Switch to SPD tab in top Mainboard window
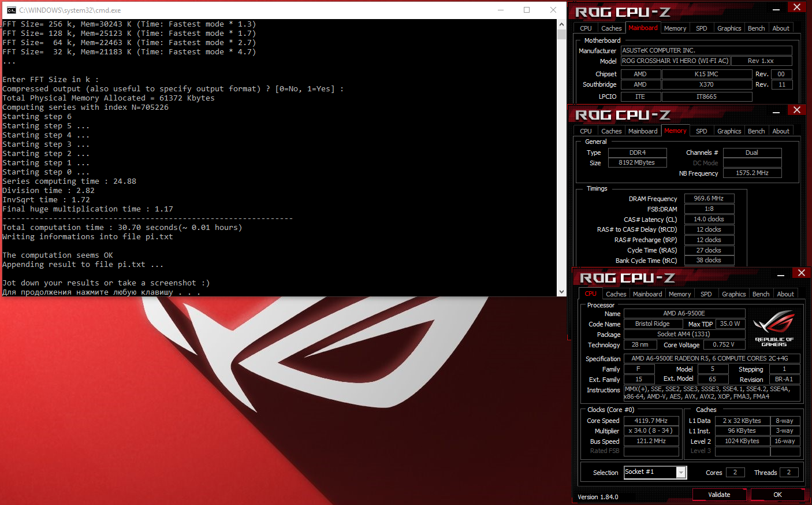Image resolution: width=812 pixels, height=505 pixels. click(x=701, y=28)
